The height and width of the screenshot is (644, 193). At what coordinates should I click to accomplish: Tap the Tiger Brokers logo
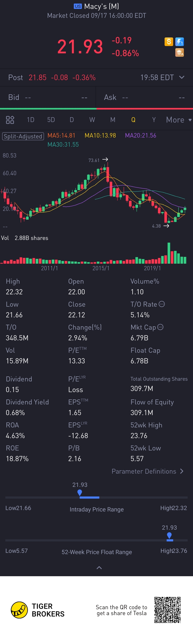click(19, 610)
